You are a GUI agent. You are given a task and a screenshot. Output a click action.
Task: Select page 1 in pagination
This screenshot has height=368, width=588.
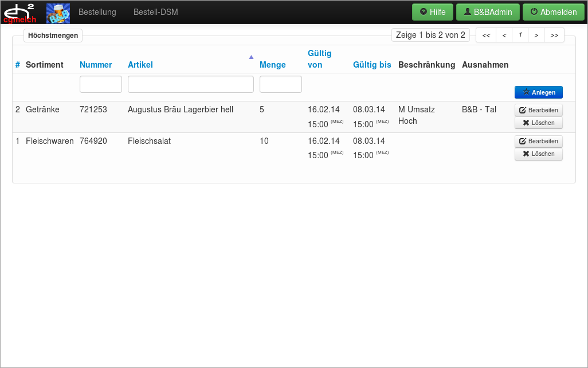[x=520, y=36]
